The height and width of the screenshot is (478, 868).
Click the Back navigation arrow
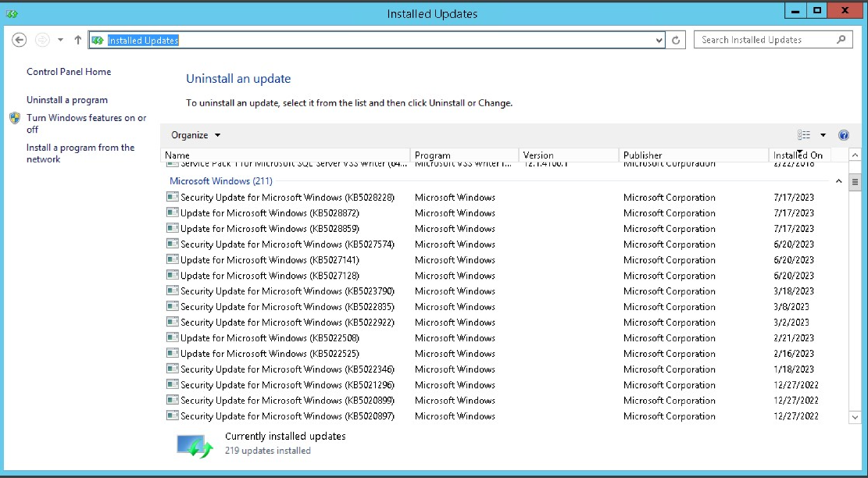pyautogui.click(x=20, y=40)
